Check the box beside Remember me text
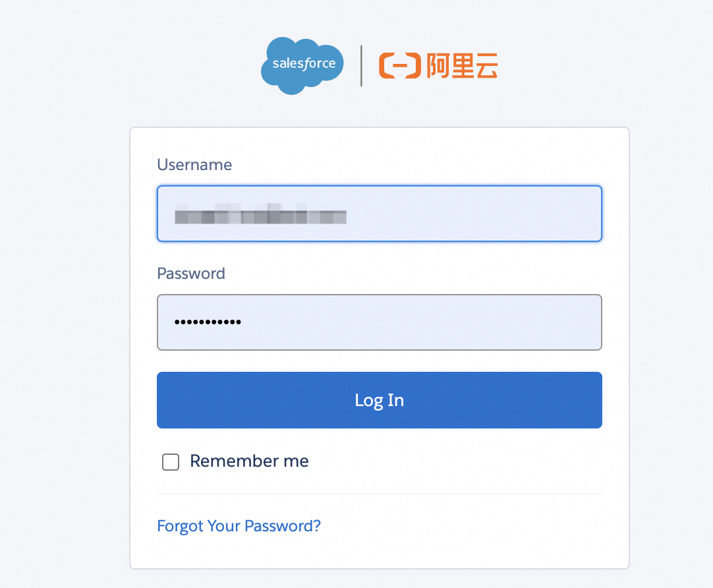This screenshot has width=713, height=588. [x=170, y=462]
